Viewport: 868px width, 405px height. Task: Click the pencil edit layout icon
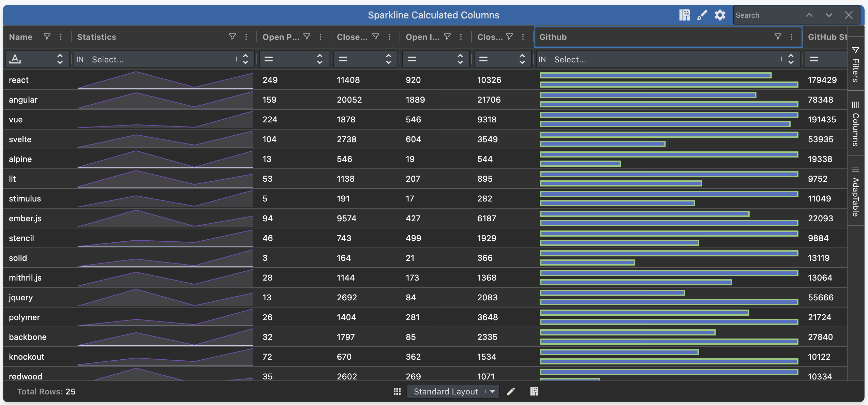(x=511, y=391)
